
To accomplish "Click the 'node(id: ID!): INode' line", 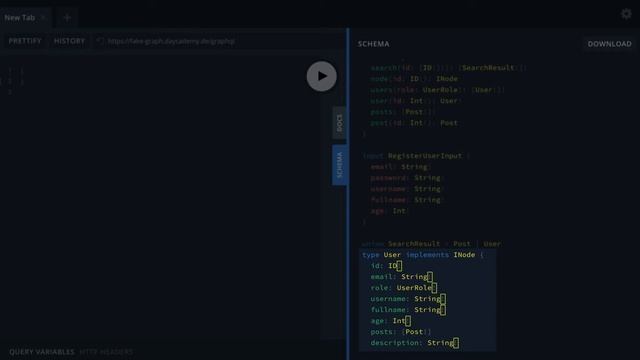I will [414, 79].
